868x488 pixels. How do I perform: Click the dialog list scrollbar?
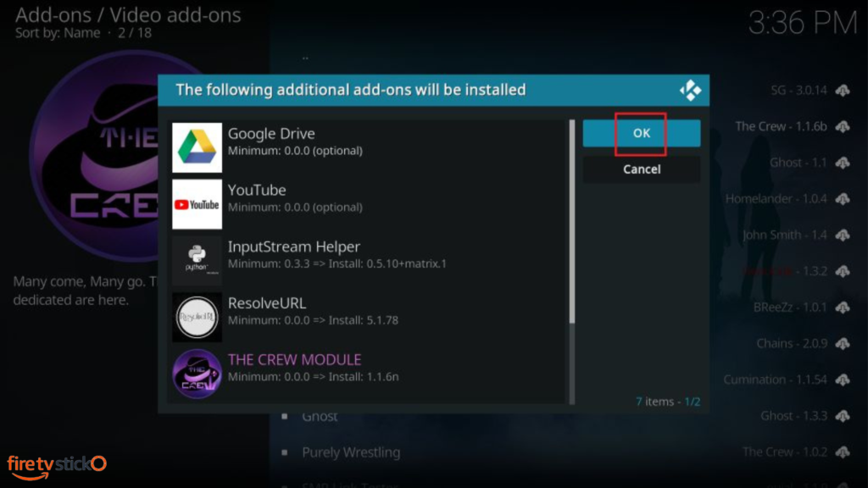[572, 262]
